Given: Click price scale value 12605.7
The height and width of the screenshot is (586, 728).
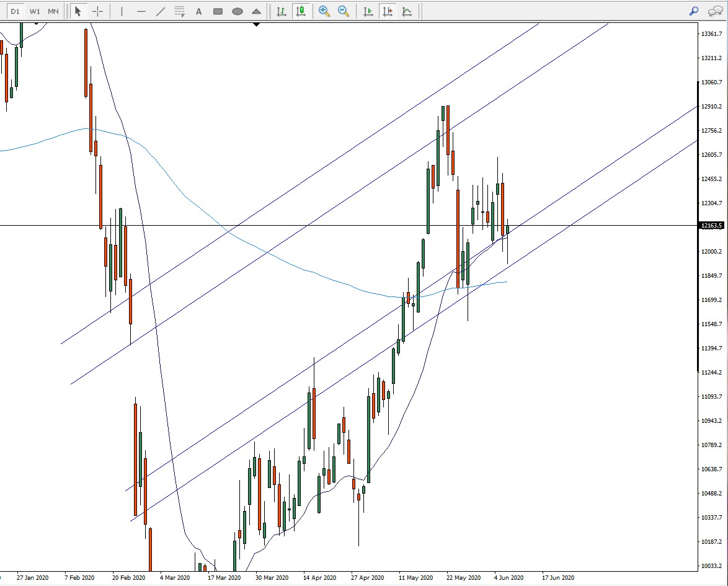Looking at the screenshot, I should click(712, 154).
